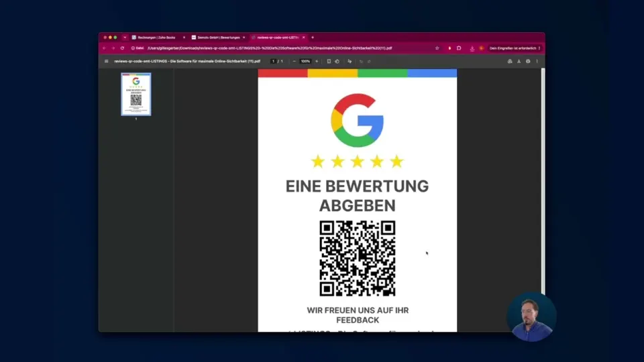Open the PDF viewer more actions menu
The image size is (644, 362).
coord(537,61)
